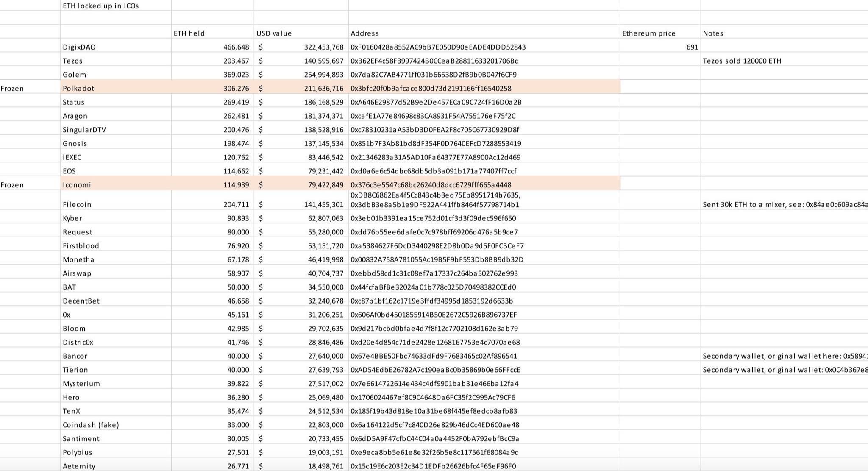Select the USD value header cell
868x471 pixels.
274,33
